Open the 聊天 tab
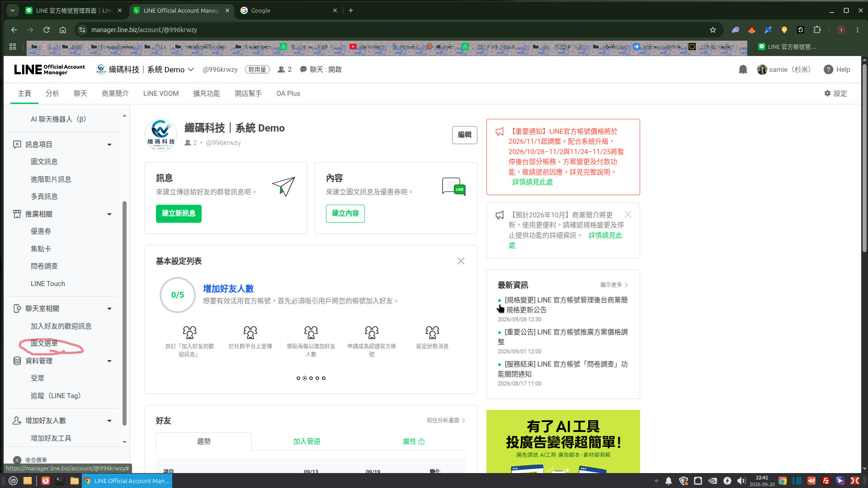 (80, 94)
